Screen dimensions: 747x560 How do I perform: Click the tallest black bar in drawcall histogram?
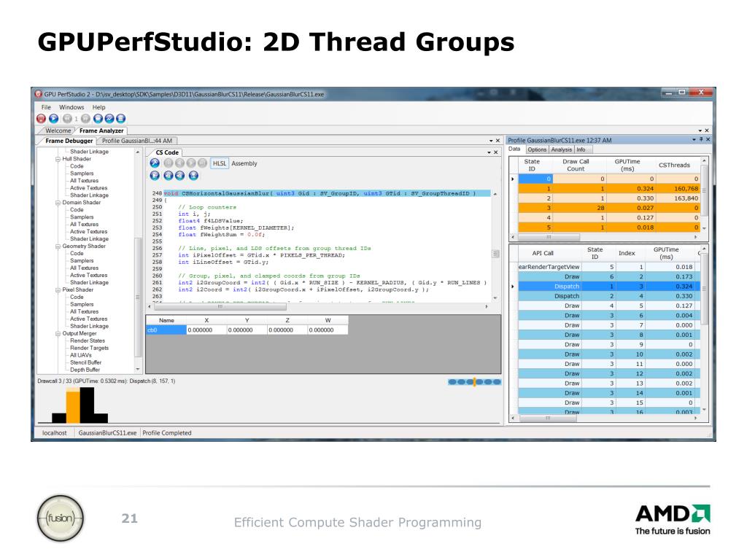tap(87, 405)
